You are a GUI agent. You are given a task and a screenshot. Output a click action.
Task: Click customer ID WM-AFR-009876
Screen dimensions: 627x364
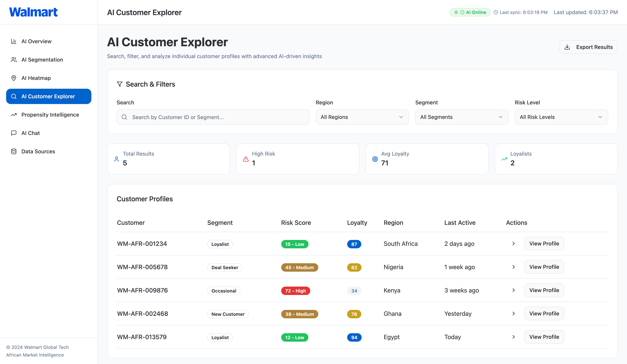click(142, 290)
